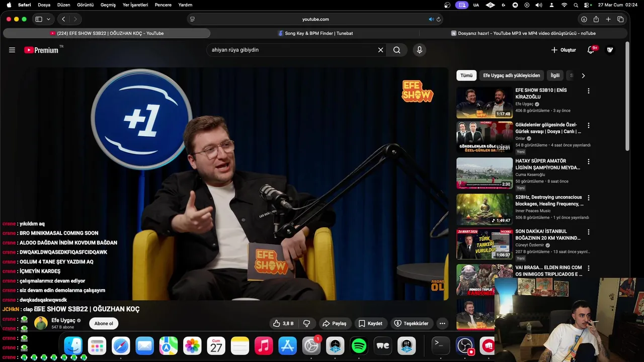644x362 pixels.
Task: Open Music app from the Dock
Action: pos(264,346)
